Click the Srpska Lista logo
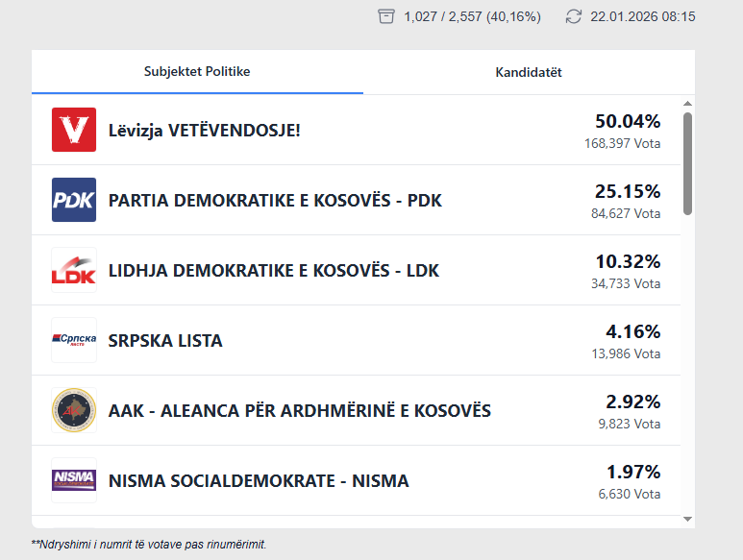 (74, 340)
